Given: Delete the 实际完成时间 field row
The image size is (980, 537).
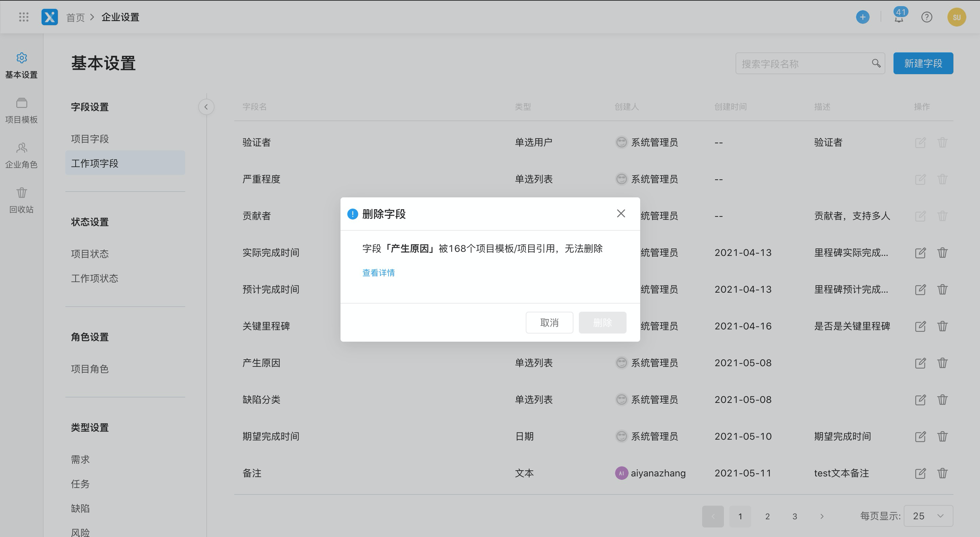Looking at the screenshot, I should [942, 253].
